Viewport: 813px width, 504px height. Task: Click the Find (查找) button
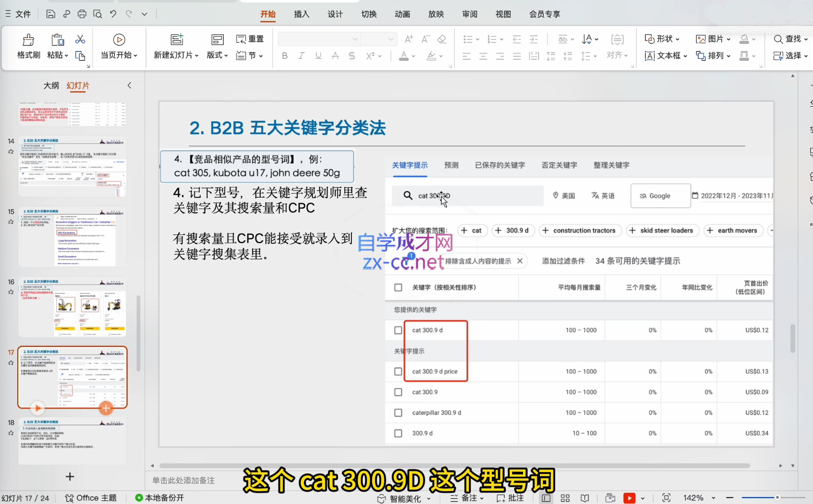tap(790, 39)
